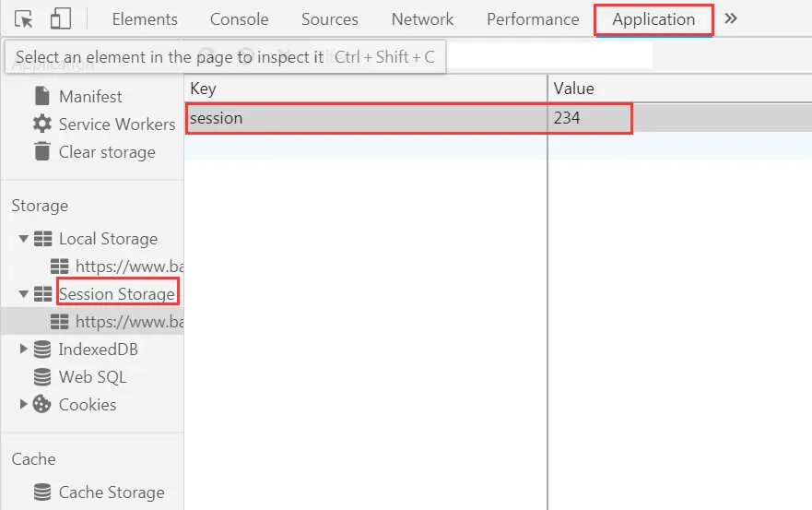Collapse the Local Storage tree
This screenshot has height=510, width=812.
click(24, 239)
